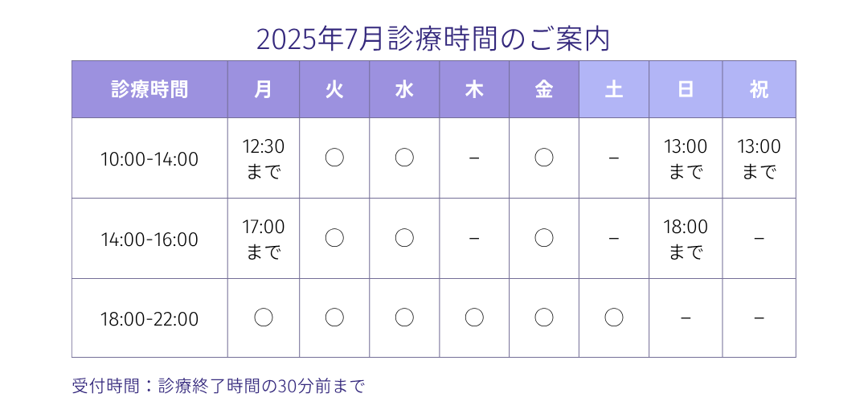Select the 土 column header
The width and height of the screenshot is (868, 418).
coord(614,89)
